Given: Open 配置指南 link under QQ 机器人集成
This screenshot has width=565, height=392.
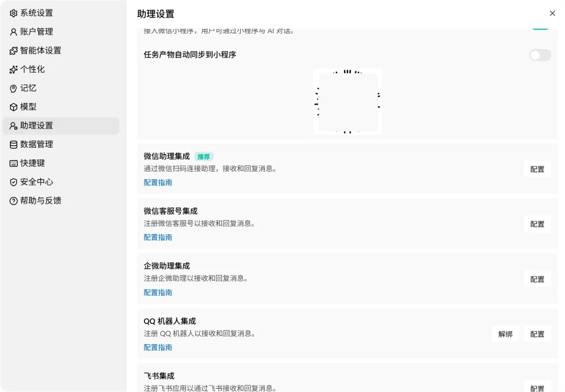Looking at the screenshot, I should click(x=158, y=348).
